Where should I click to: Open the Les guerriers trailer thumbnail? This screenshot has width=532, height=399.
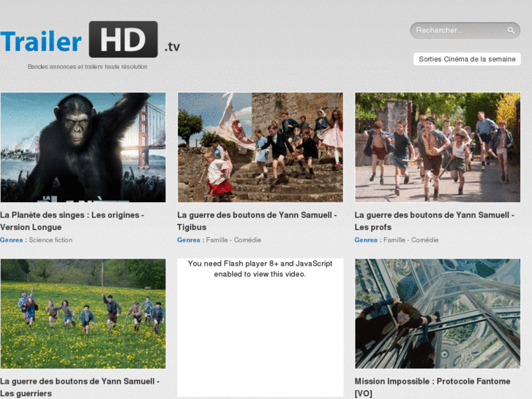point(83,314)
